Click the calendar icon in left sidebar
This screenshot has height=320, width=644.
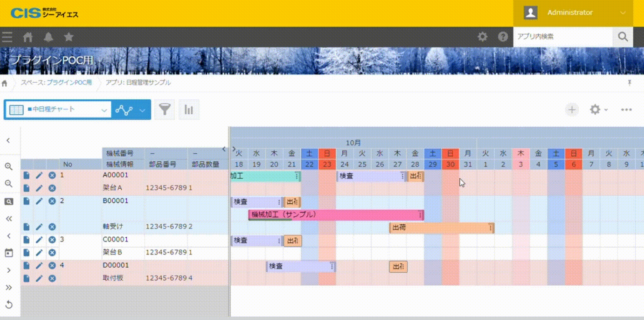[x=8, y=253]
